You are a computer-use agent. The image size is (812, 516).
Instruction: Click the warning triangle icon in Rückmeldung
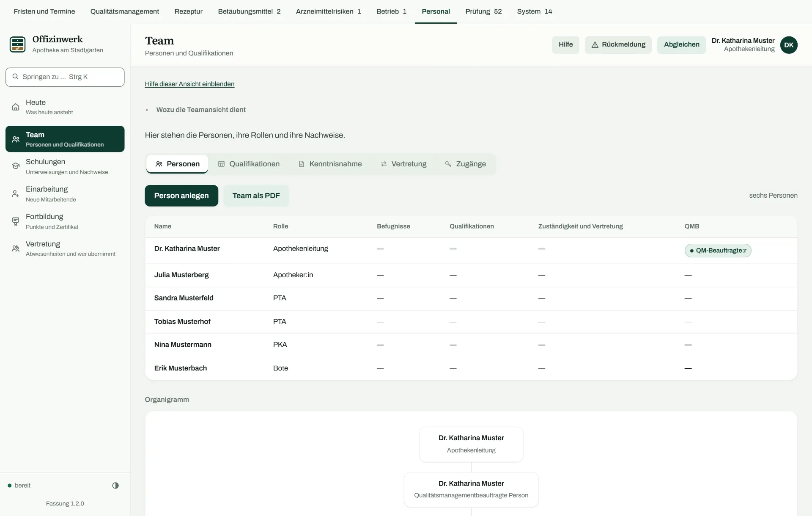click(x=595, y=45)
